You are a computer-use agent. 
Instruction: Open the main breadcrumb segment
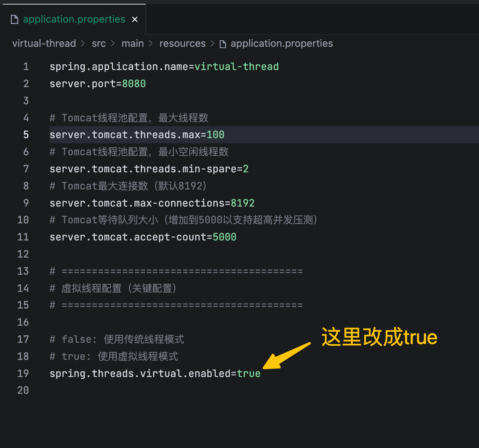133,43
